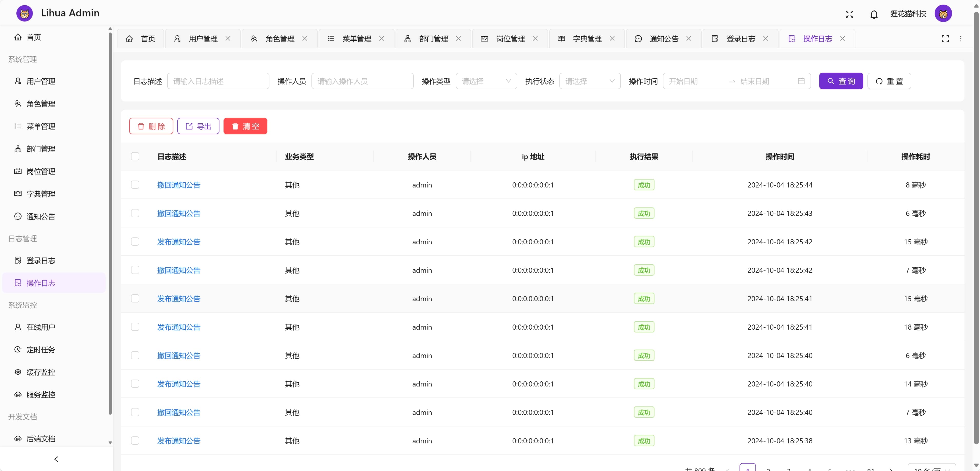Image resolution: width=980 pixels, height=471 pixels.
Task: Select the checkbox on the first log row
Action: [135, 185]
